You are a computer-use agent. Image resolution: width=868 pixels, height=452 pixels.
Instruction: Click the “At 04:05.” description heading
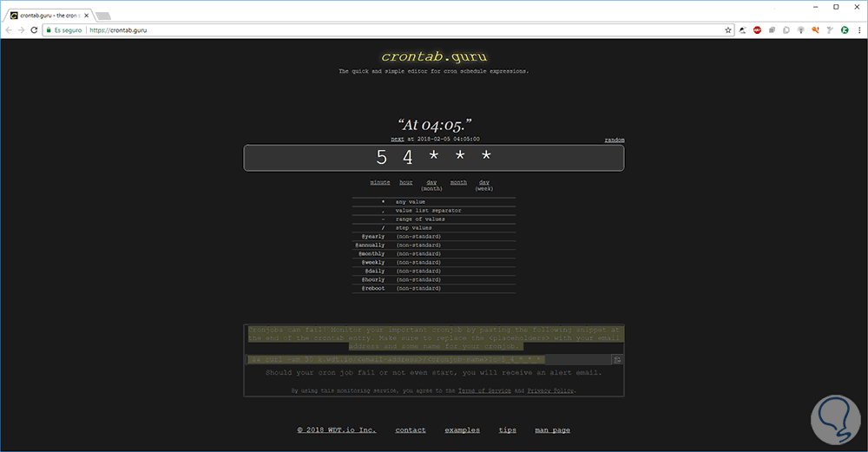(435, 125)
